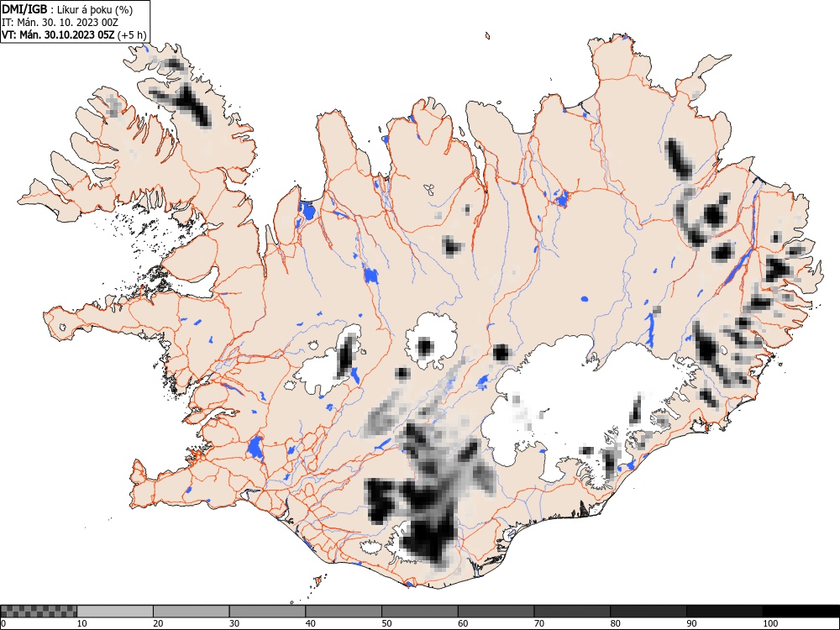The height and width of the screenshot is (630, 840).
Task: Select the 80–90 percent legend swatch
Action: point(648,612)
